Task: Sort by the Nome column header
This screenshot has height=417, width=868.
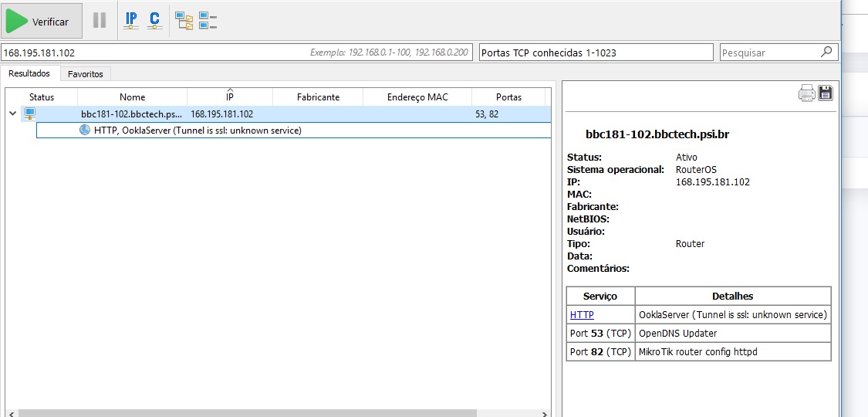Action: click(132, 97)
